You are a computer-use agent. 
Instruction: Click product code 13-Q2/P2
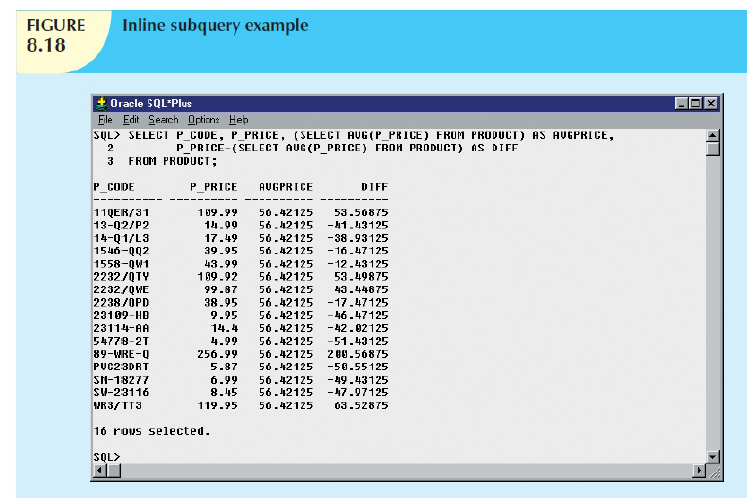(121, 225)
